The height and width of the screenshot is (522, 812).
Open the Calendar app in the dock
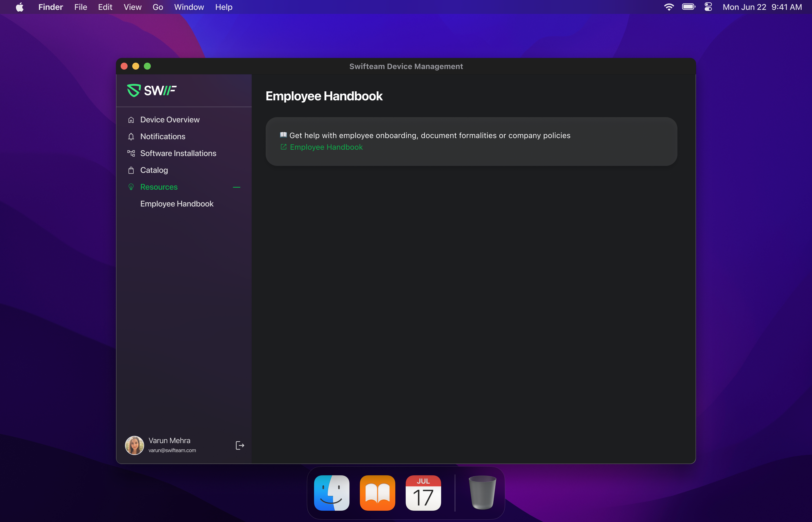tap(423, 493)
